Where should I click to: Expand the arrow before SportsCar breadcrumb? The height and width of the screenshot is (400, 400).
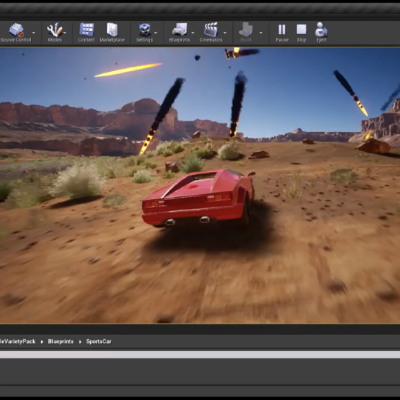80,342
